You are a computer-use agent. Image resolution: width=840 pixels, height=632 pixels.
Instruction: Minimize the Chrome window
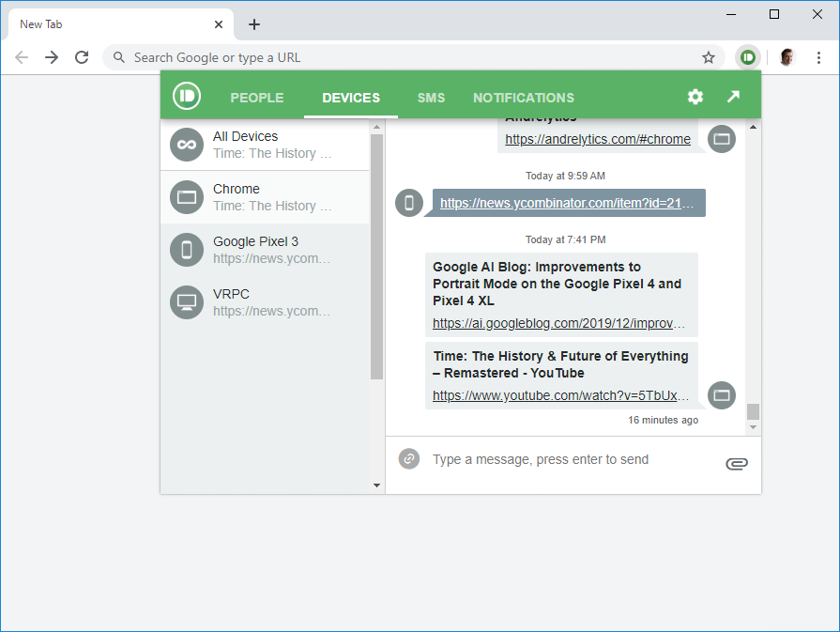[731, 14]
